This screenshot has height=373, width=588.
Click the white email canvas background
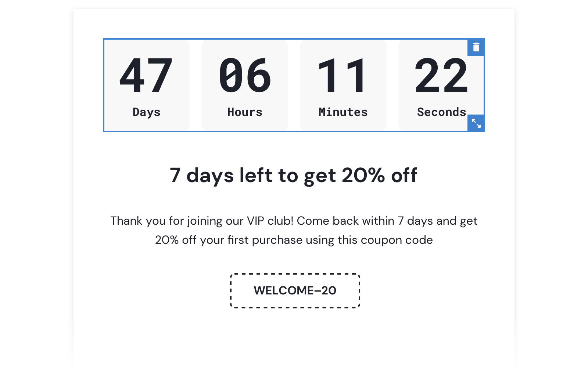[294, 341]
